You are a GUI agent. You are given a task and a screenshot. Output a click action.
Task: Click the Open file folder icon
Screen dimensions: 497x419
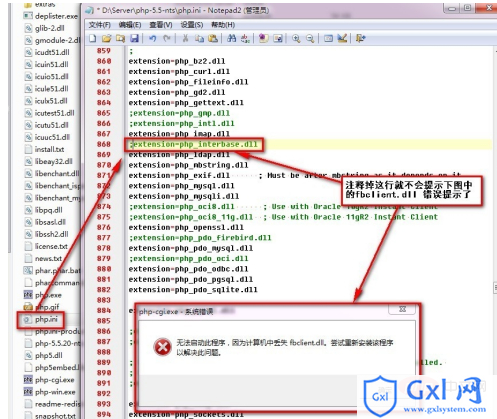point(107,39)
